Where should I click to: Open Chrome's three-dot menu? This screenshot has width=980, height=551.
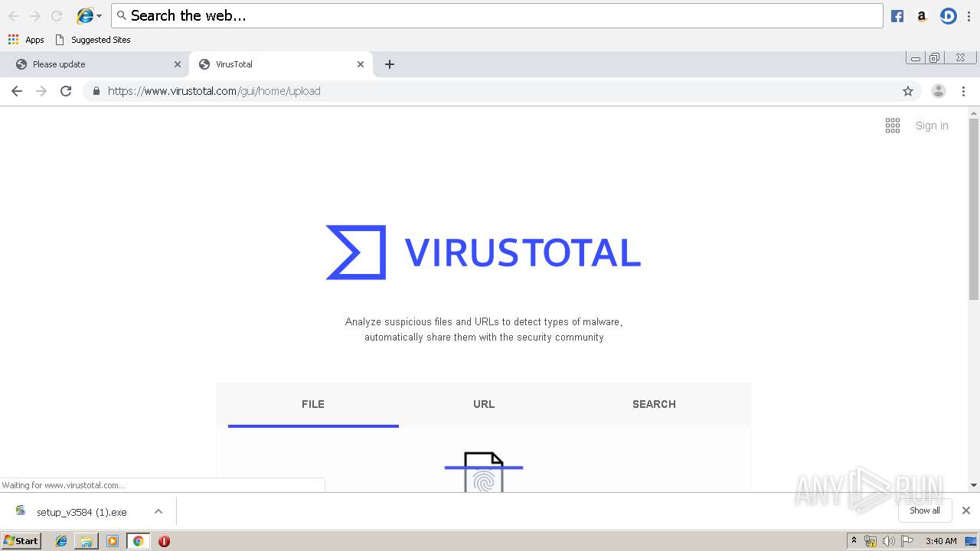[x=963, y=91]
